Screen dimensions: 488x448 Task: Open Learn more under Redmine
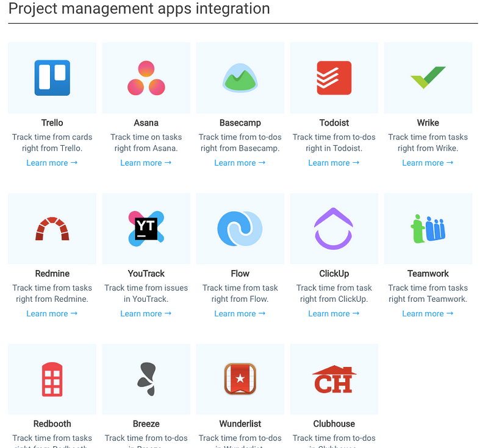click(x=52, y=314)
